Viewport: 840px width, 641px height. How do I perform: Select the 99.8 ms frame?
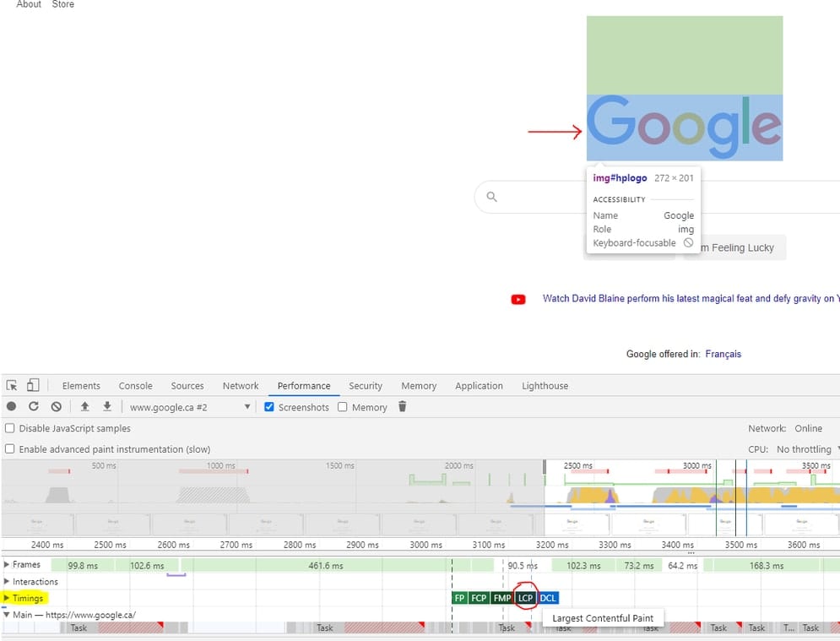(83, 566)
